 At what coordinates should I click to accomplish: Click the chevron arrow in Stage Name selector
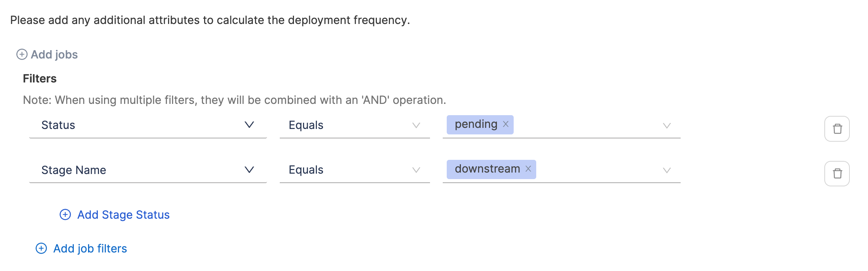tap(249, 170)
